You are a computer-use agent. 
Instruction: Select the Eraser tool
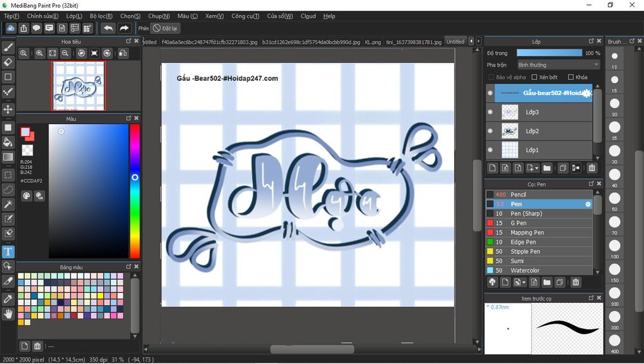8,62
